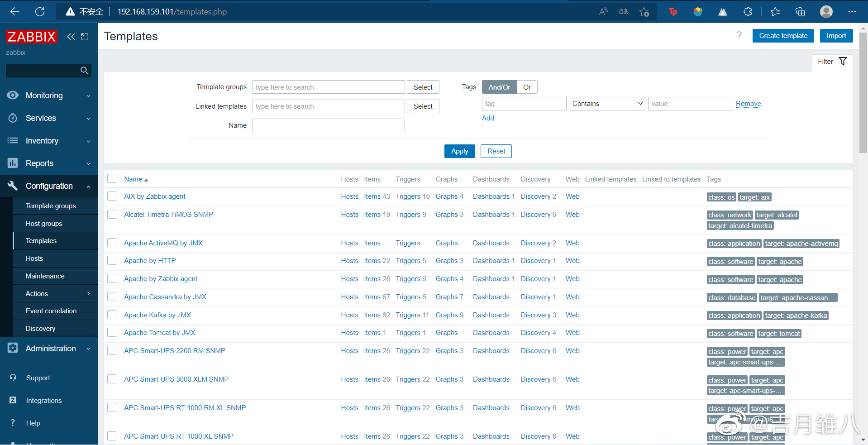Click the Create template button
This screenshot has width=868, height=445.
click(783, 36)
